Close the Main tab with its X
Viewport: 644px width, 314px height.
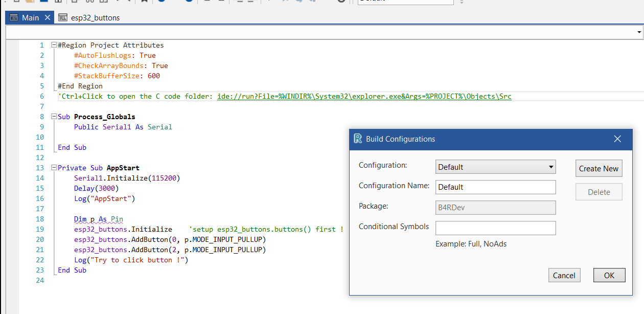(48, 17)
